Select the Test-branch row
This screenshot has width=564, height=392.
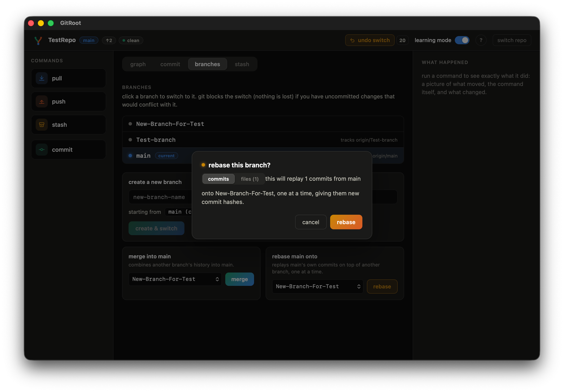pos(263,140)
